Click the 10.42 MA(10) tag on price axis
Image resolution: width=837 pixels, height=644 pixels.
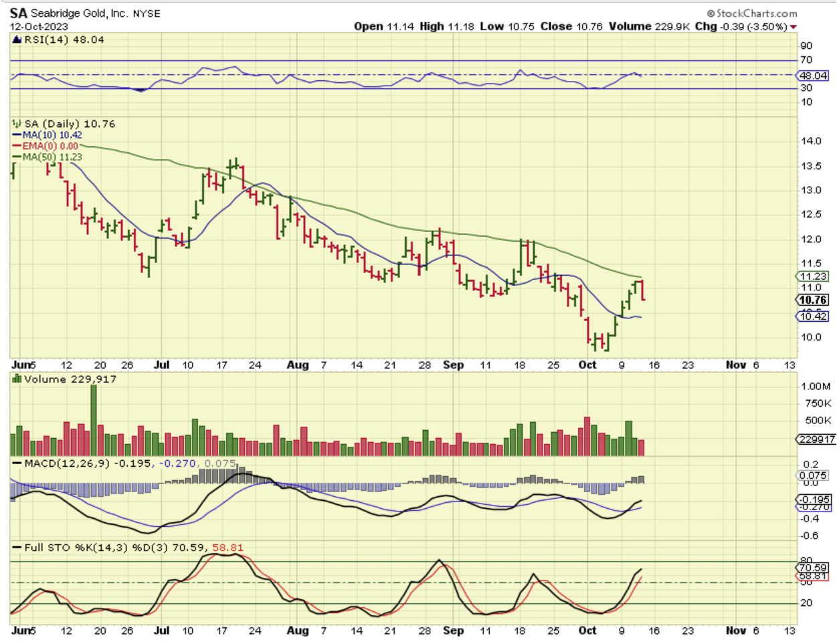813,316
